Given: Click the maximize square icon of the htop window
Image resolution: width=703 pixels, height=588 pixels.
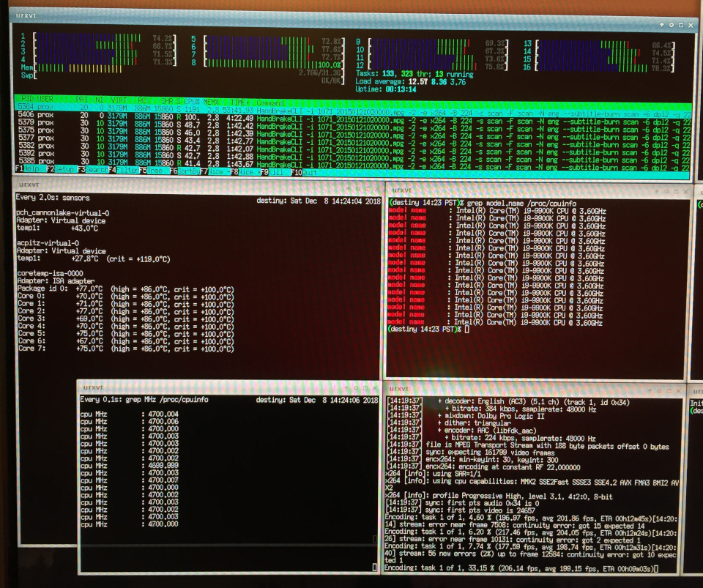Looking at the screenshot, I should (681, 25).
